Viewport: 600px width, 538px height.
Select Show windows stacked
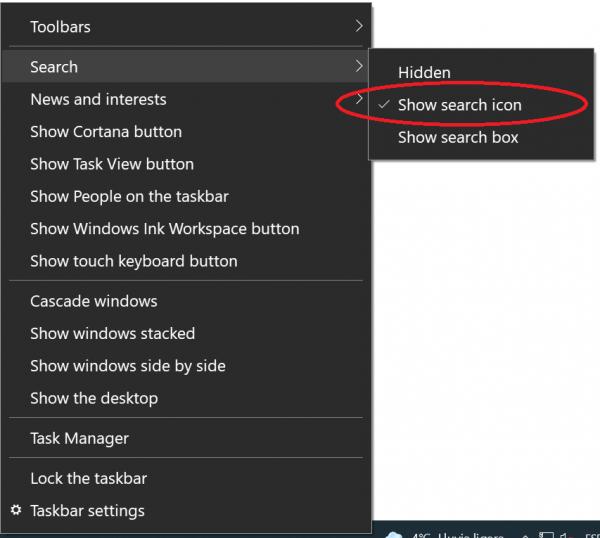click(186, 333)
